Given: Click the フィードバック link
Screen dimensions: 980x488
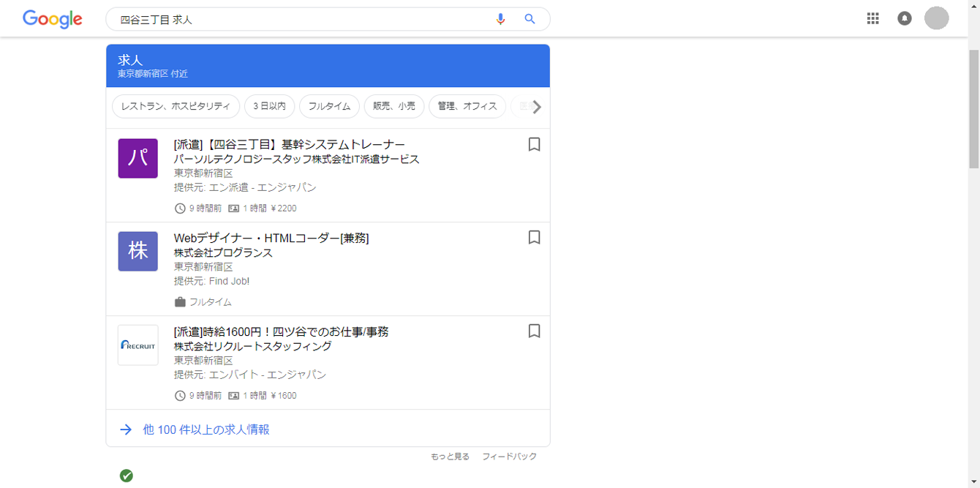Looking at the screenshot, I should pos(509,457).
